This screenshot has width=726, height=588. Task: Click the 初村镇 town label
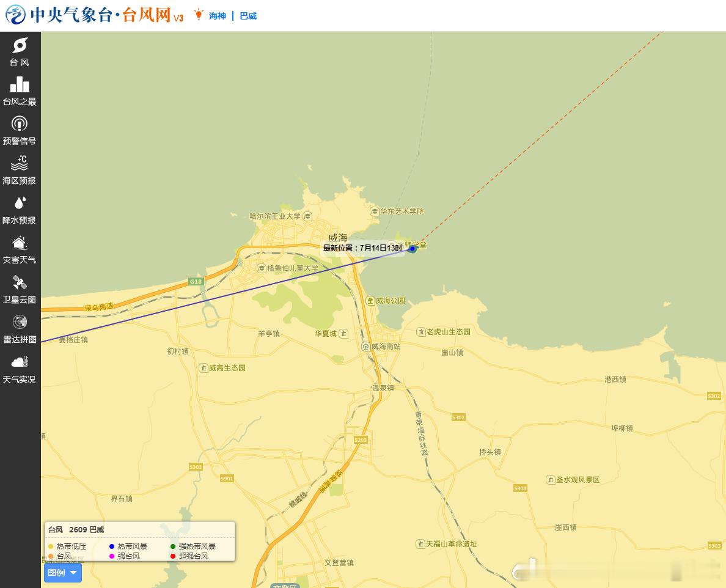pyautogui.click(x=178, y=351)
